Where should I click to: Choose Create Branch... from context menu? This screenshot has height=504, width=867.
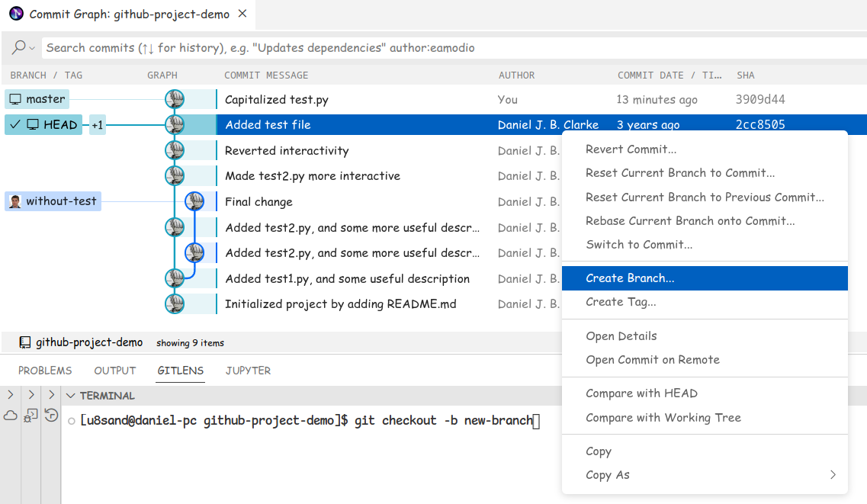pyautogui.click(x=630, y=278)
